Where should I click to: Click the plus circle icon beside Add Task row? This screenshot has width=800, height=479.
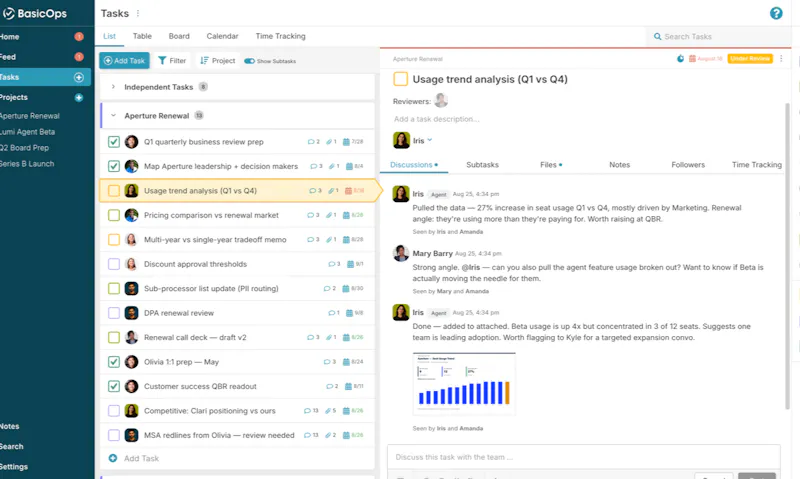tap(113, 458)
